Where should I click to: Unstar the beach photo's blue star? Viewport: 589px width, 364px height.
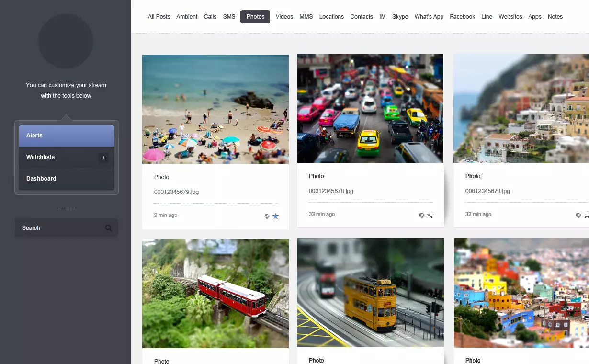[275, 216]
